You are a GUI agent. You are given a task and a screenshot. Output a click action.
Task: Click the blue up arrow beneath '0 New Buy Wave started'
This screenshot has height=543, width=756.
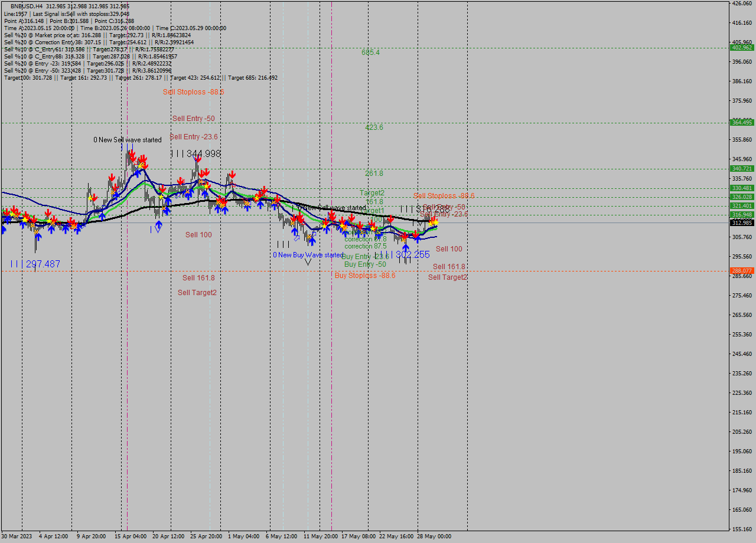click(x=312, y=240)
